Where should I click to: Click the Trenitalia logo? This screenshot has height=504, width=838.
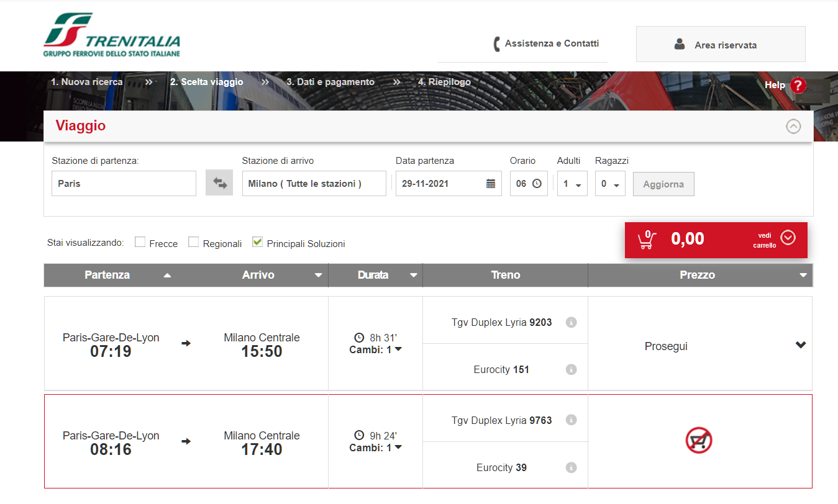112,35
